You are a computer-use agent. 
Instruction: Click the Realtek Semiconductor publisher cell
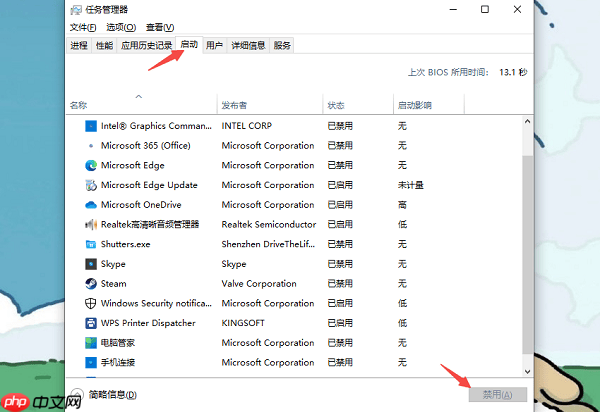(x=269, y=225)
